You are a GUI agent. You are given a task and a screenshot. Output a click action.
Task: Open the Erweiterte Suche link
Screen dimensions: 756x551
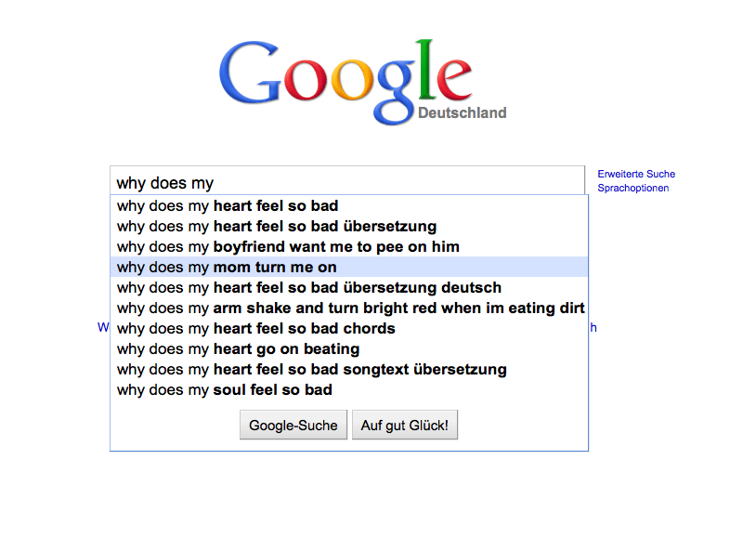tap(636, 174)
